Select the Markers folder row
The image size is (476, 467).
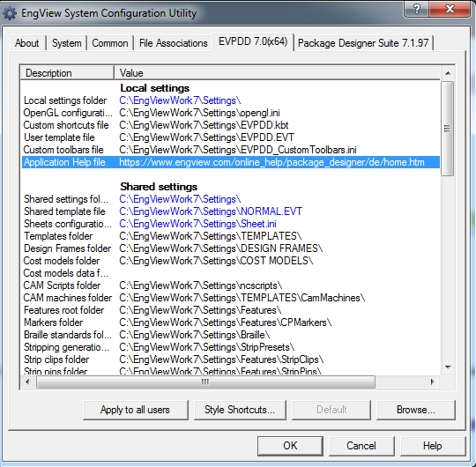(230, 322)
